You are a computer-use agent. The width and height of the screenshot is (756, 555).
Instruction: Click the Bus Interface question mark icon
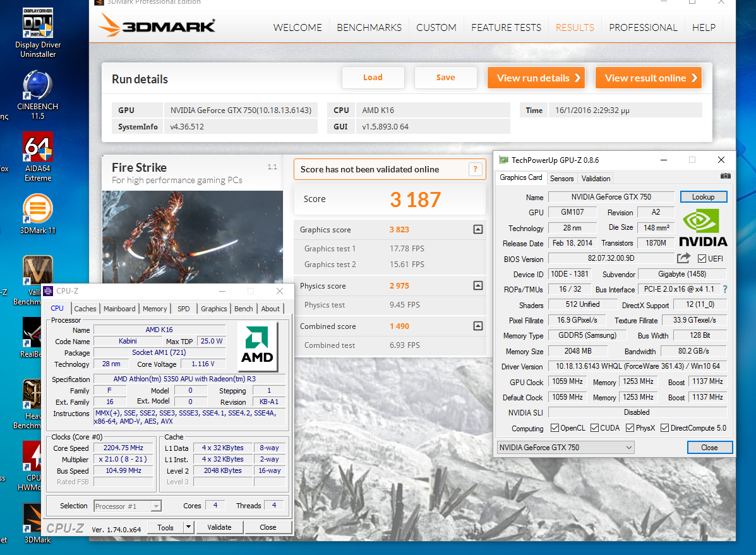(725, 289)
